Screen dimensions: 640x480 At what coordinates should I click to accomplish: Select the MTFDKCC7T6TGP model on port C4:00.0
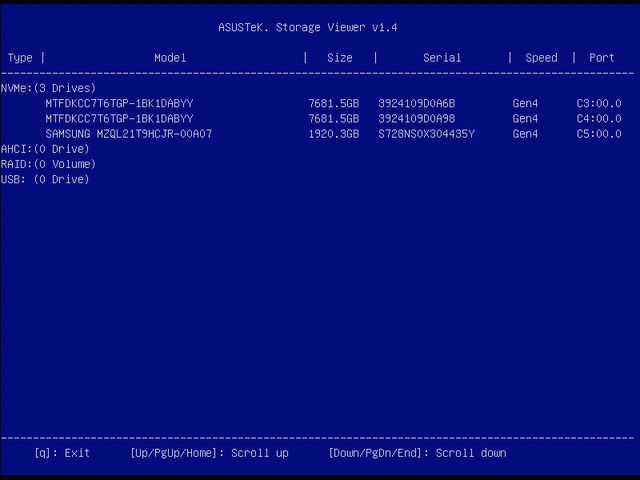click(119, 119)
